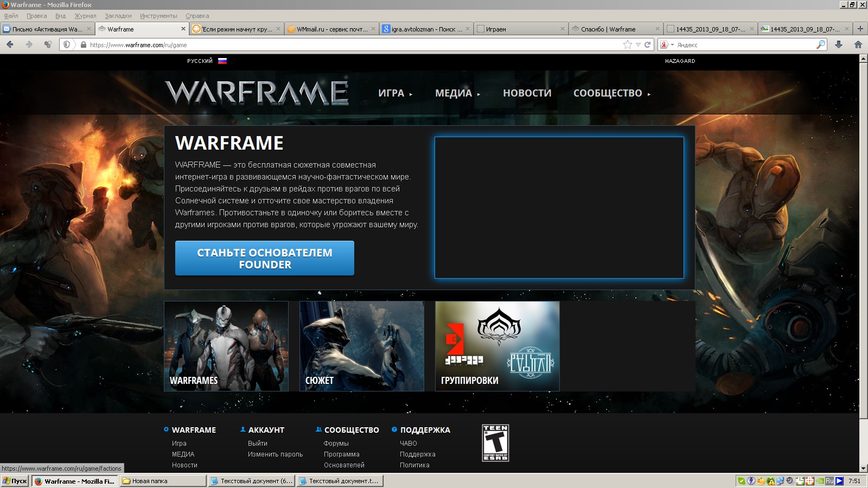Click the footer Политика link
This screenshot has width=868, height=488.
pyautogui.click(x=414, y=465)
